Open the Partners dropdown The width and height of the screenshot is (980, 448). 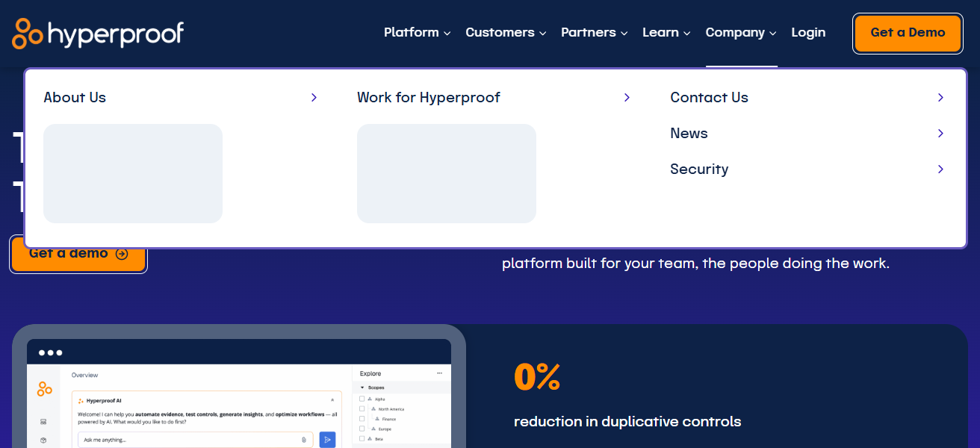[x=595, y=33]
